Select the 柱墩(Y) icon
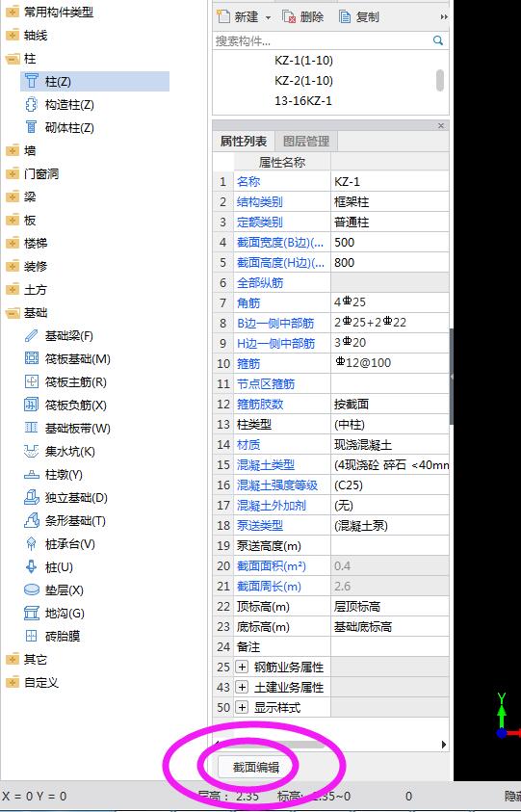 coord(32,474)
